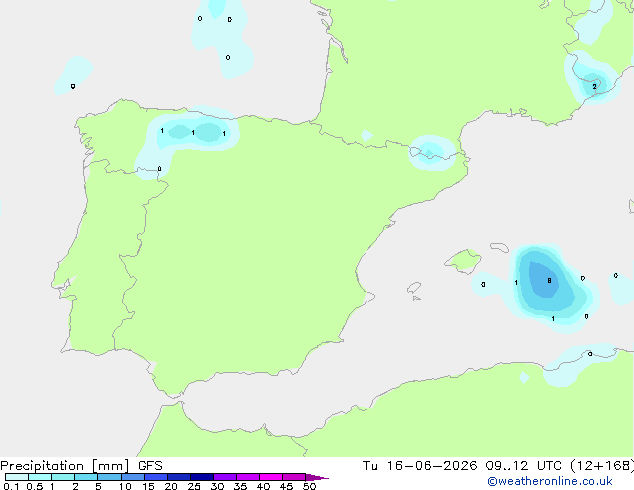The image size is (634, 490).
Task: Click the over-50 mm legend arrow tip
Action: pyautogui.click(x=317, y=477)
